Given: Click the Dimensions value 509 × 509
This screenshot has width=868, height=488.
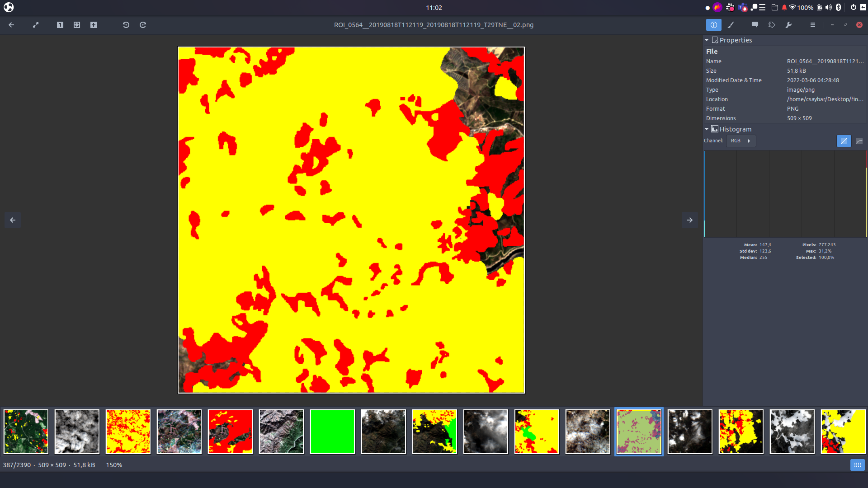Looking at the screenshot, I should click(799, 118).
